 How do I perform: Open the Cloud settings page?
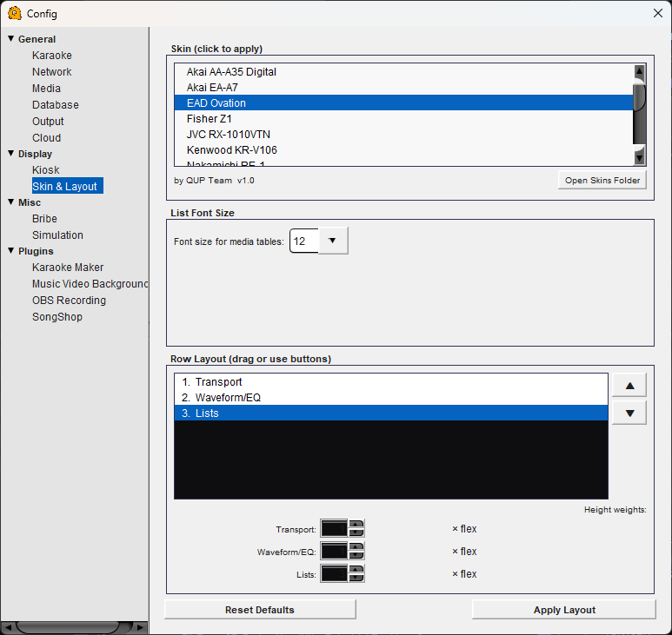point(46,138)
